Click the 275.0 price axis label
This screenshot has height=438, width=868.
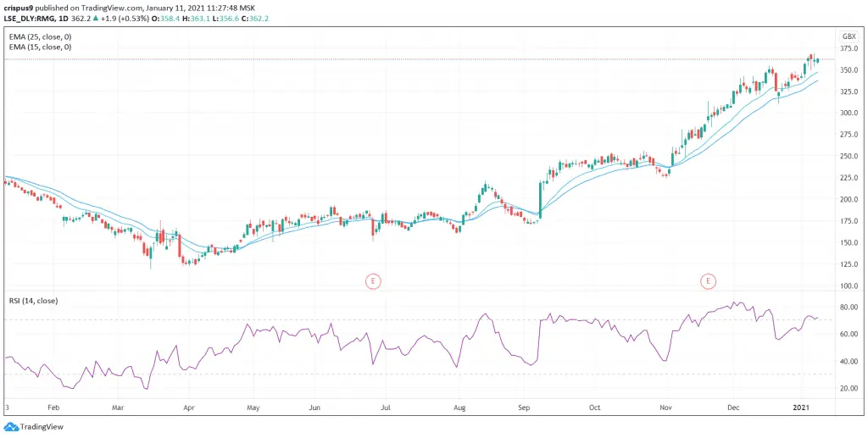pos(850,135)
